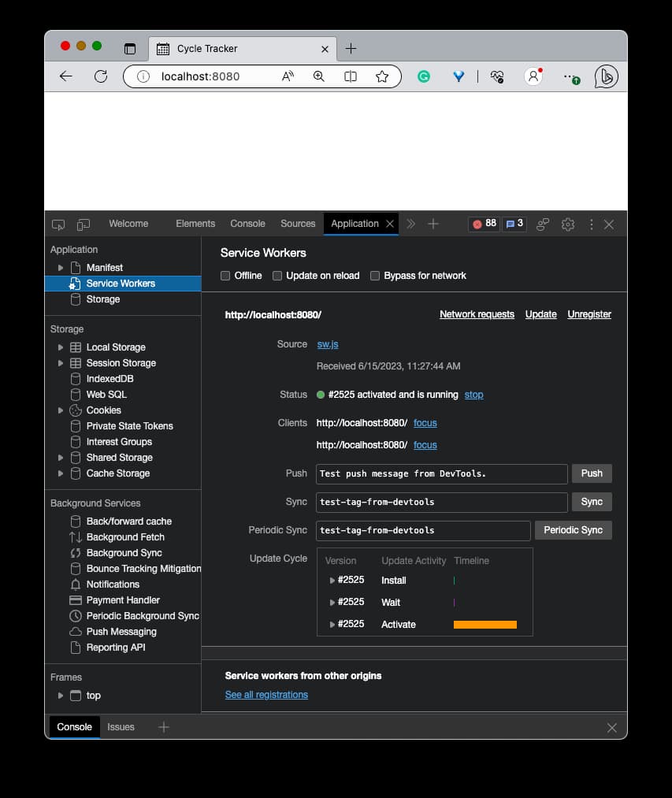Expand the #2525 Install row in Update Cycle
This screenshot has width=672, height=798.
coord(332,580)
